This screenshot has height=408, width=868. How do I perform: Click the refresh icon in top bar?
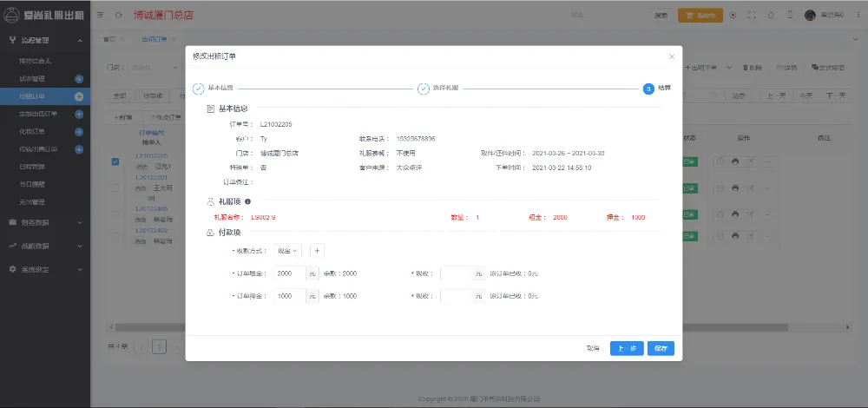tap(118, 15)
